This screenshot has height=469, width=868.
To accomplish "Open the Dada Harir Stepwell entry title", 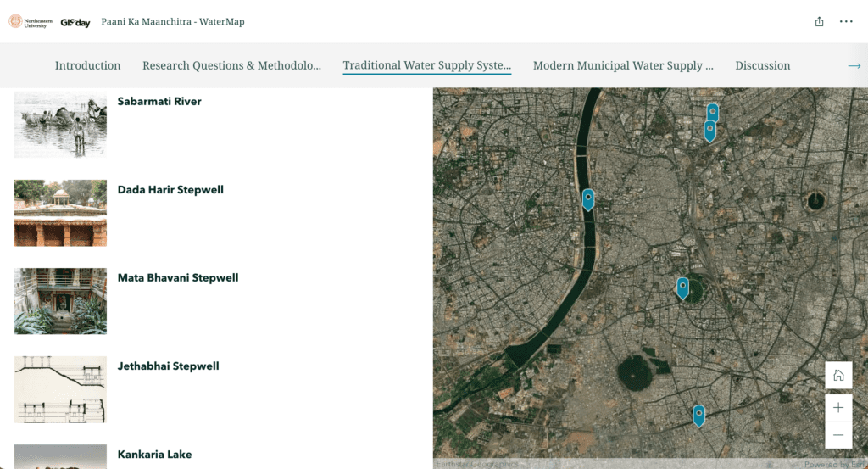I will [170, 189].
